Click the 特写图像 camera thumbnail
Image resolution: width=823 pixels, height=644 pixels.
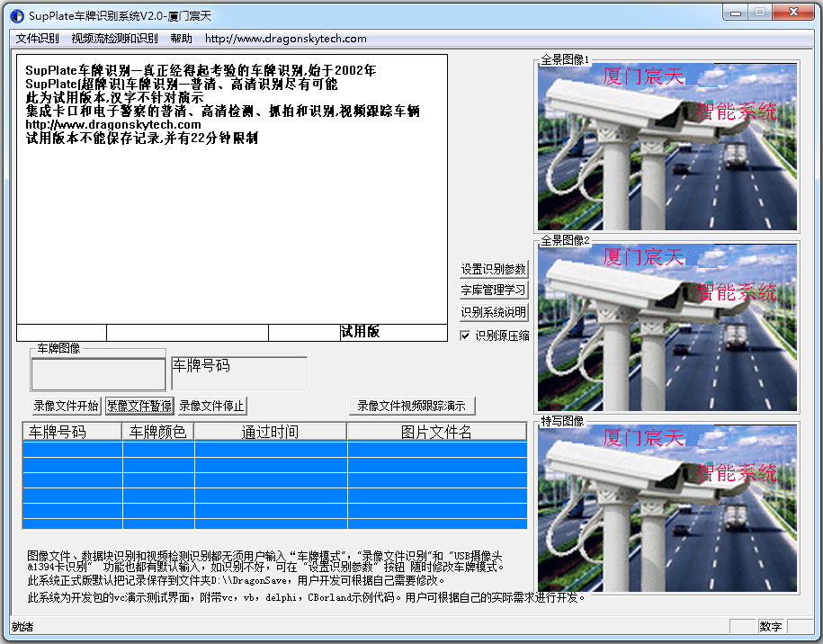click(667, 508)
